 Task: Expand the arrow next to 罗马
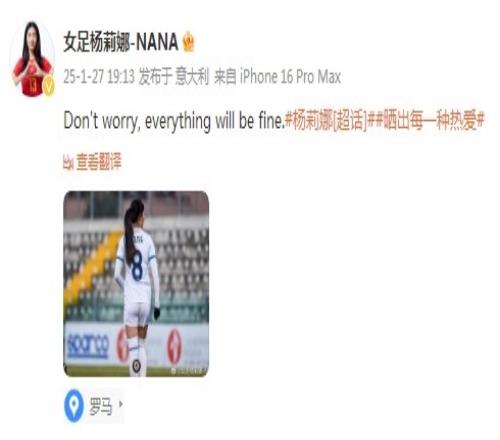[x=121, y=404]
